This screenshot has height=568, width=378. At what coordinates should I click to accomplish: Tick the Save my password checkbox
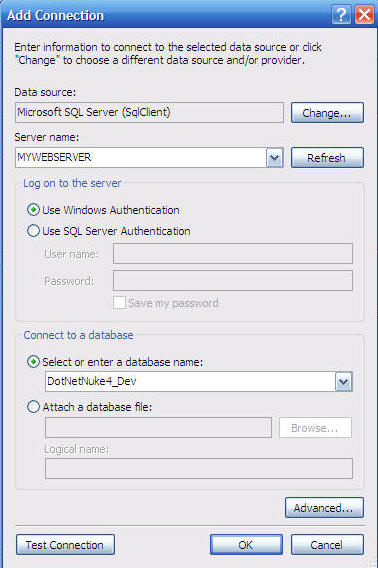point(119,303)
